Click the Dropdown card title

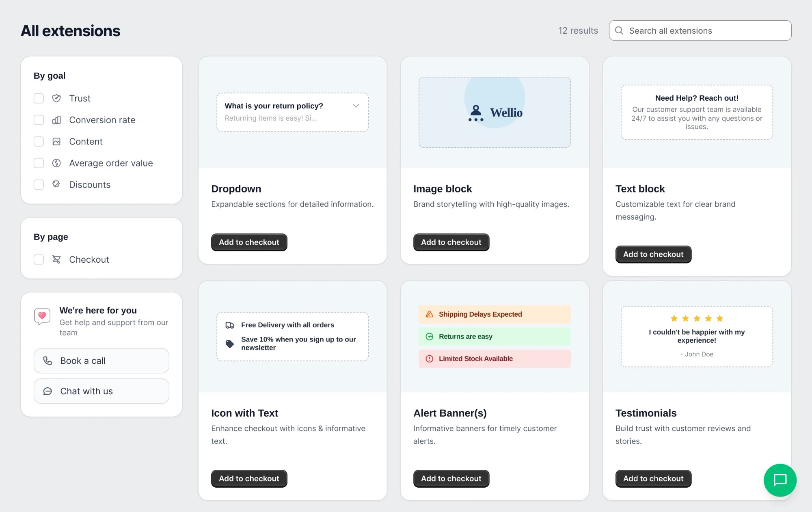click(236, 189)
